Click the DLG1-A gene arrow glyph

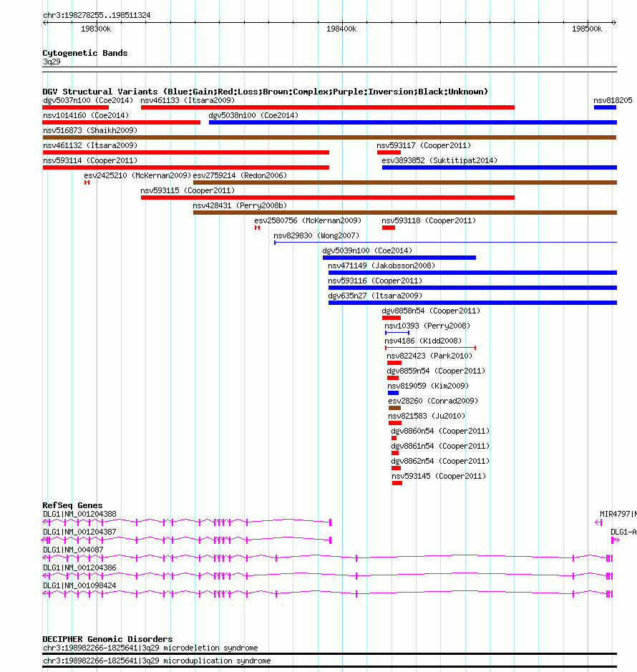click(x=615, y=540)
